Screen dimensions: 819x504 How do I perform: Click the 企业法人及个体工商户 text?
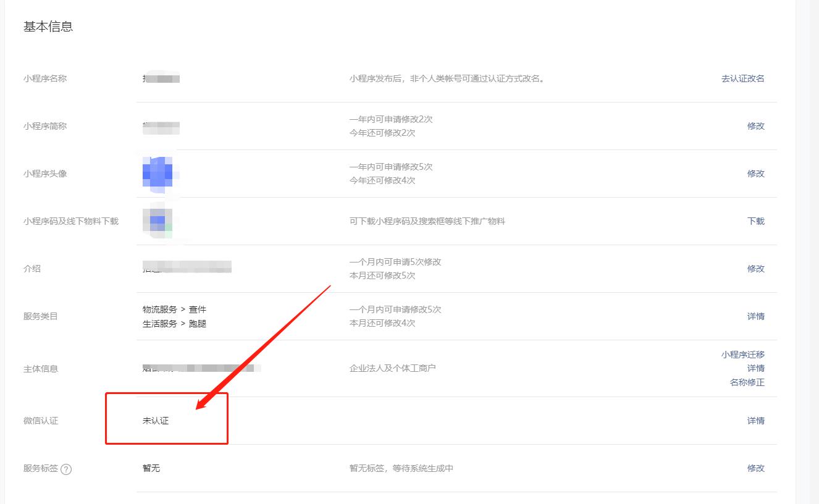(393, 368)
